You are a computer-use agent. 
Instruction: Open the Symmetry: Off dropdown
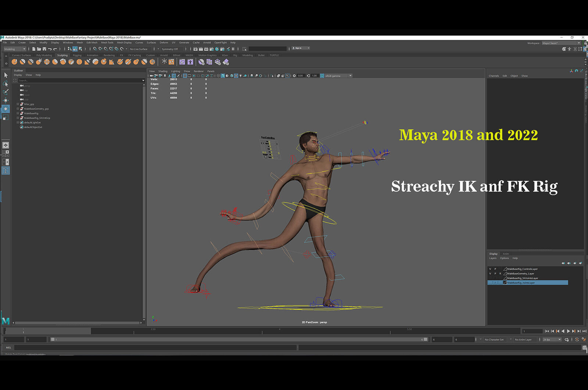coord(172,49)
